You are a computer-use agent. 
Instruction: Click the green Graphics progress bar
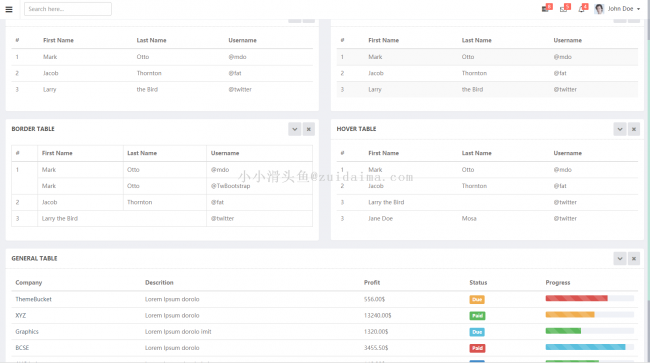tap(563, 331)
